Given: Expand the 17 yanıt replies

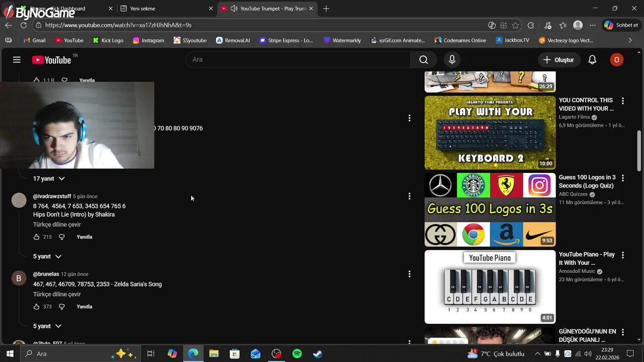Looking at the screenshot, I should [49, 178].
